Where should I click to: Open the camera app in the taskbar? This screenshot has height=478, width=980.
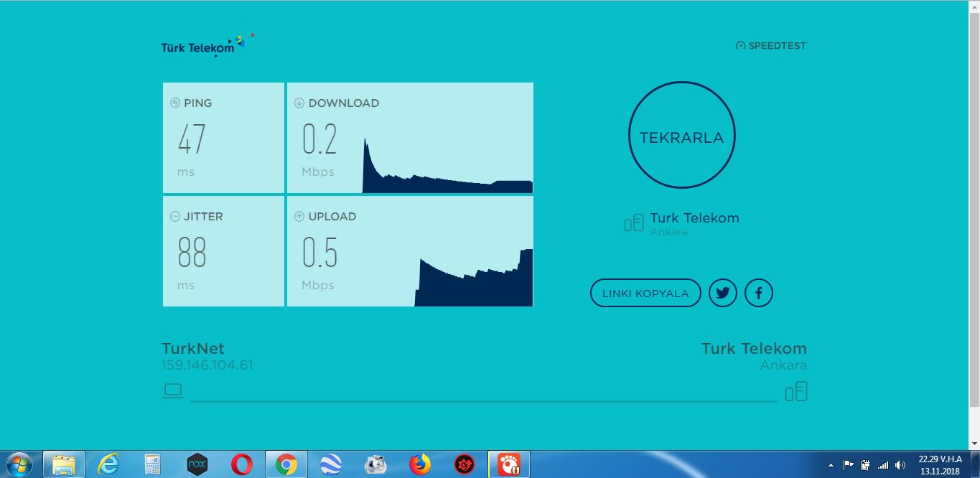pyautogui.click(x=375, y=464)
